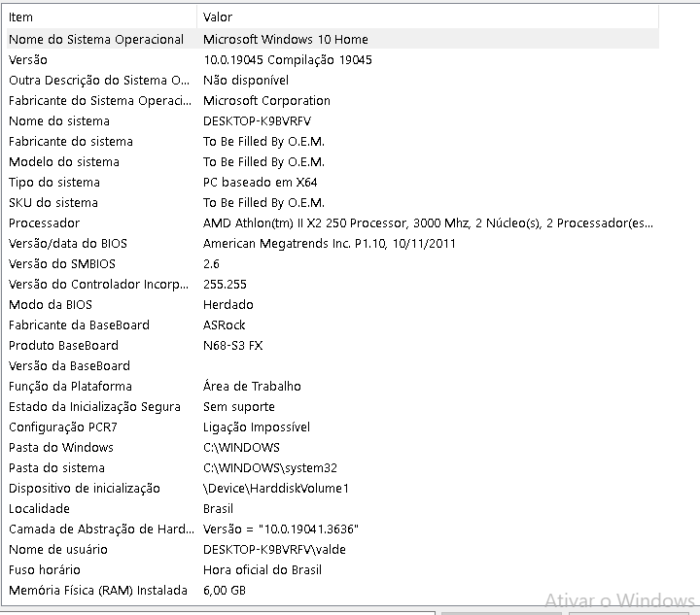Select the "Versão" row label
This screenshot has height=615, width=700.
tap(28, 60)
